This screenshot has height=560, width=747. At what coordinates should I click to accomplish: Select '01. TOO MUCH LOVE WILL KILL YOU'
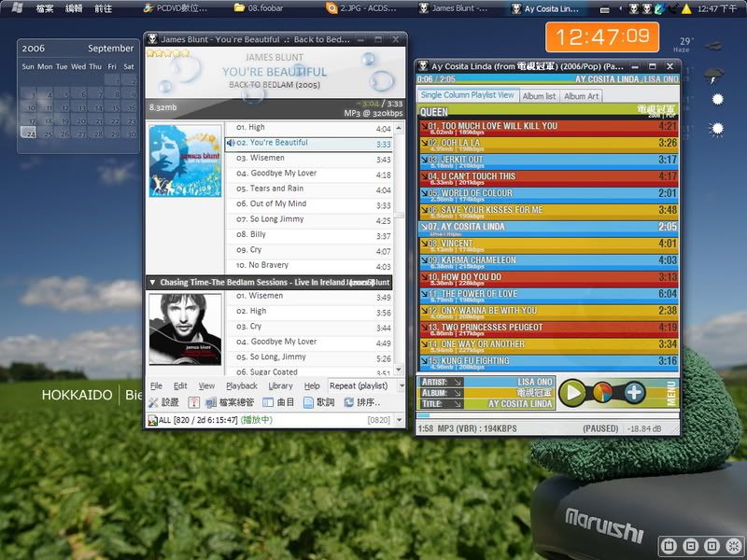[x=548, y=128]
